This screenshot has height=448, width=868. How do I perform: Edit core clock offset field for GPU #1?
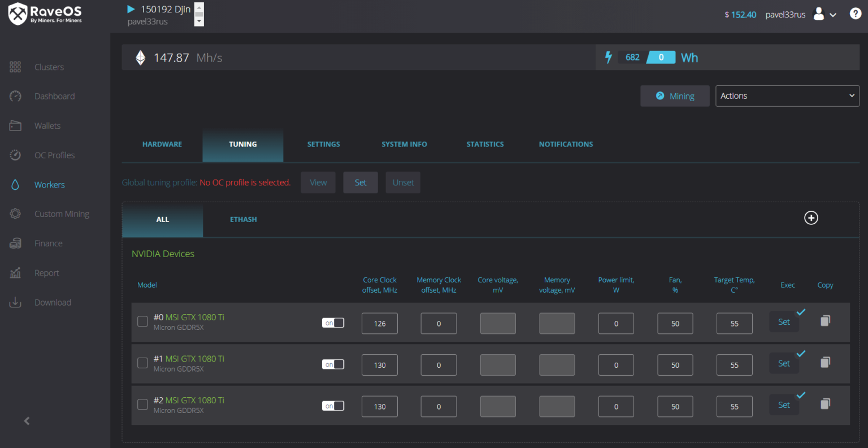coord(380,365)
